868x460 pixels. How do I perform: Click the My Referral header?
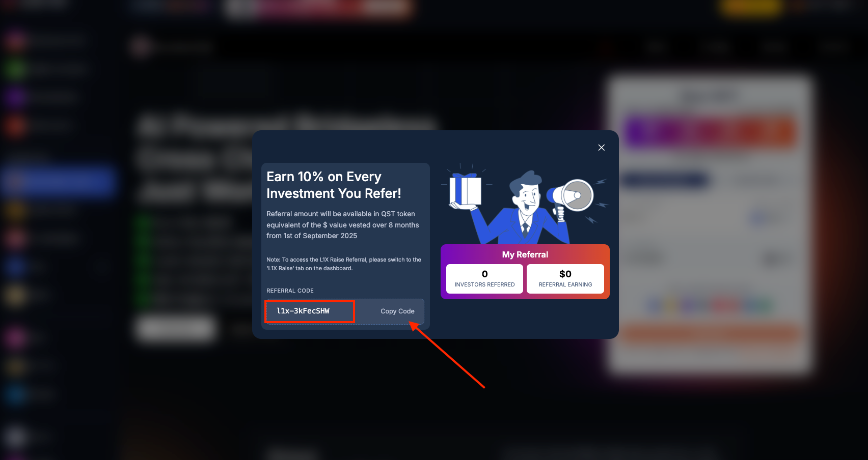pos(525,254)
